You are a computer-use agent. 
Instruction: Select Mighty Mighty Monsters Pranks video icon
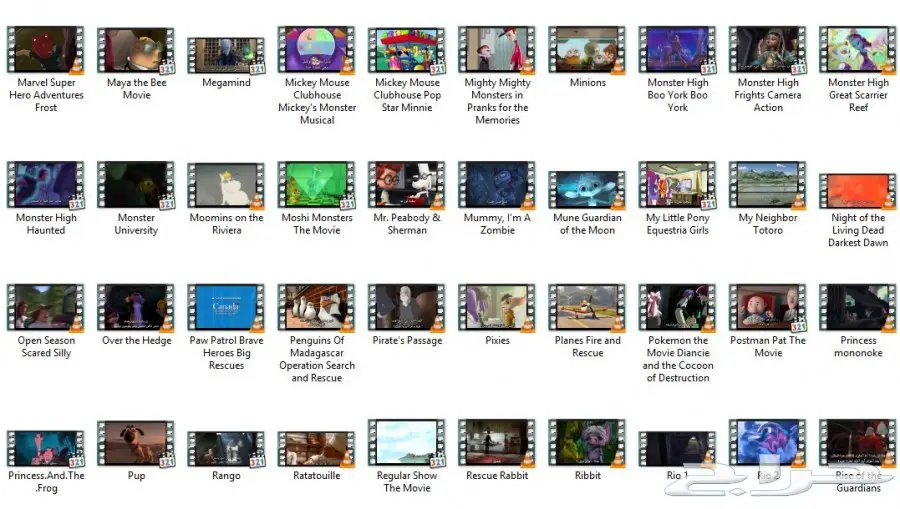click(x=497, y=50)
